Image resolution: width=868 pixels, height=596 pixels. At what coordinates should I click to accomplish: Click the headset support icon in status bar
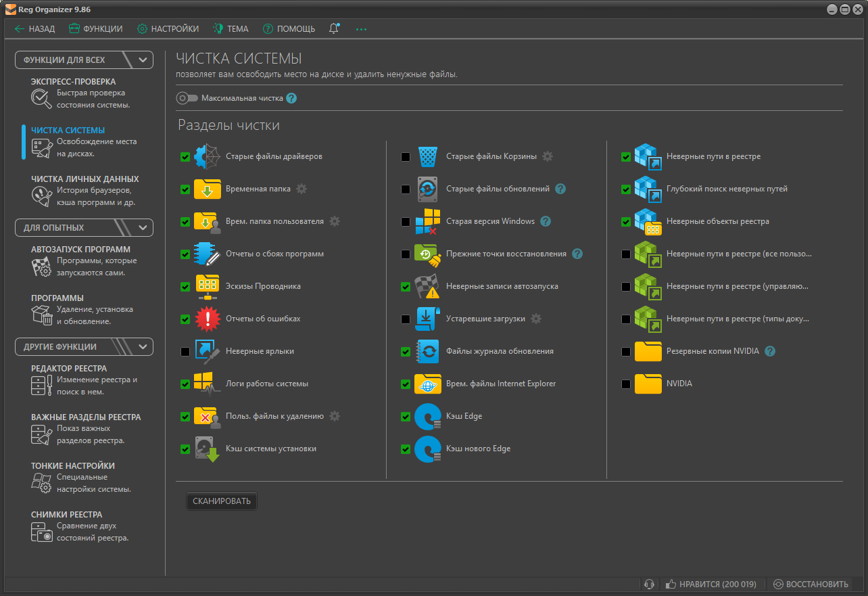tap(649, 584)
